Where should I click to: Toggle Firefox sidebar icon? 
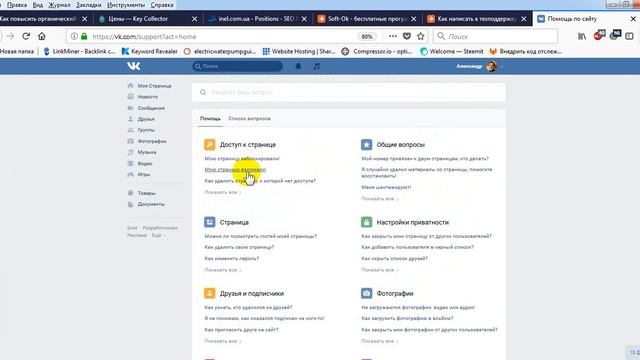629,36
